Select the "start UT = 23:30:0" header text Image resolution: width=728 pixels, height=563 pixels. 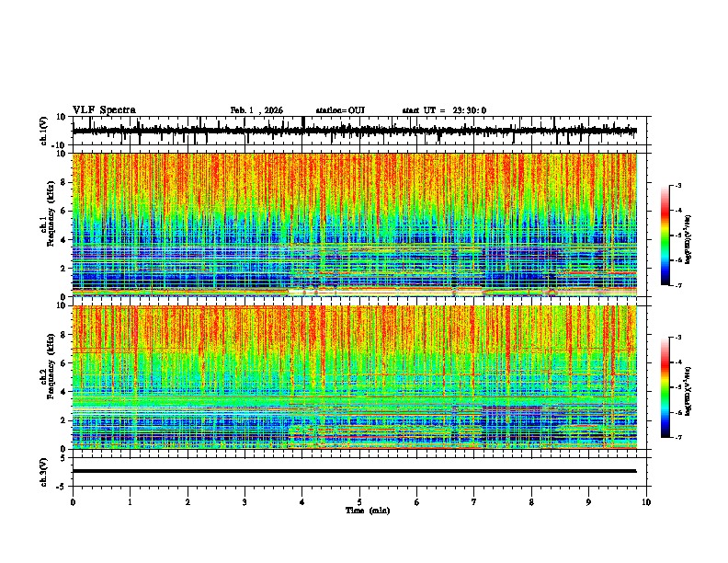point(444,110)
